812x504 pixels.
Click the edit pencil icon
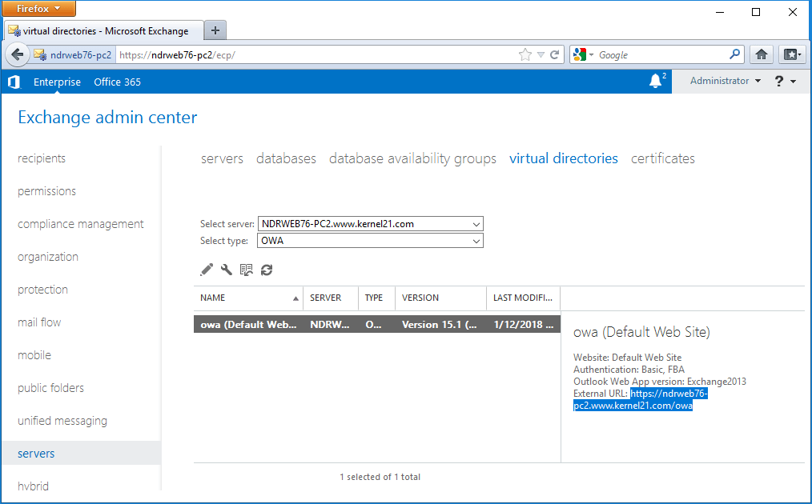point(206,270)
